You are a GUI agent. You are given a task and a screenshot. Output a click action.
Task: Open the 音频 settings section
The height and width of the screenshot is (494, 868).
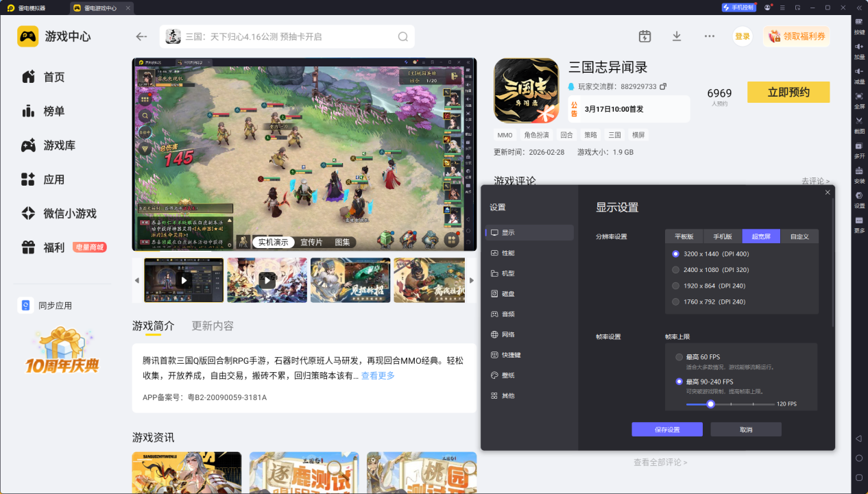(529, 314)
